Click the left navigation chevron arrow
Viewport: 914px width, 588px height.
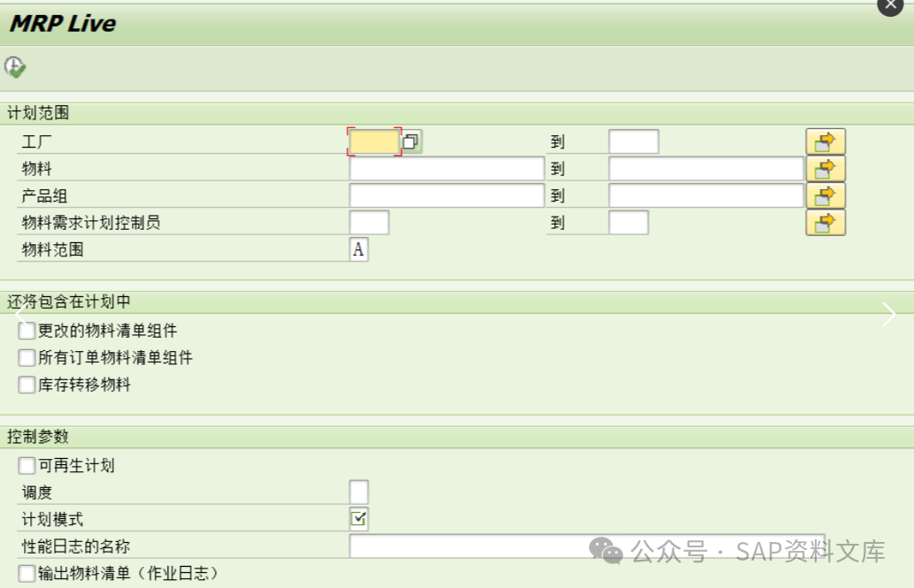point(19,315)
